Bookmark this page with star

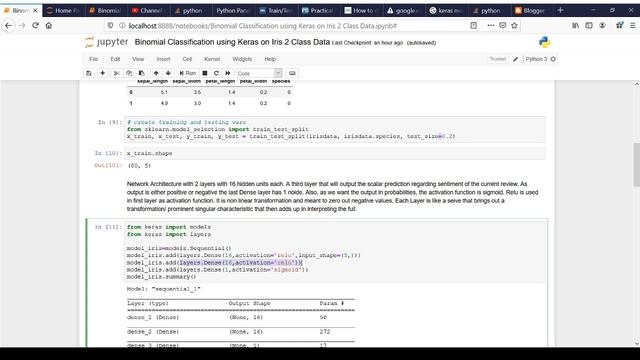click(x=514, y=25)
